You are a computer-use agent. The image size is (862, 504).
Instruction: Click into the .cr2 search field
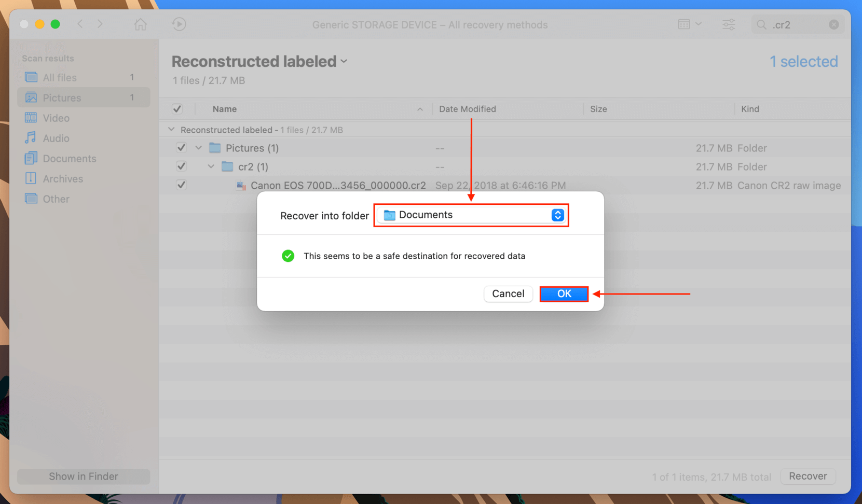pyautogui.click(x=798, y=25)
